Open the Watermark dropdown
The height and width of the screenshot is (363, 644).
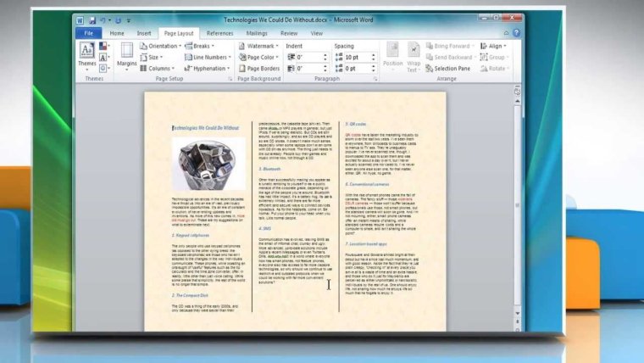pyautogui.click(x=259, y=46)
